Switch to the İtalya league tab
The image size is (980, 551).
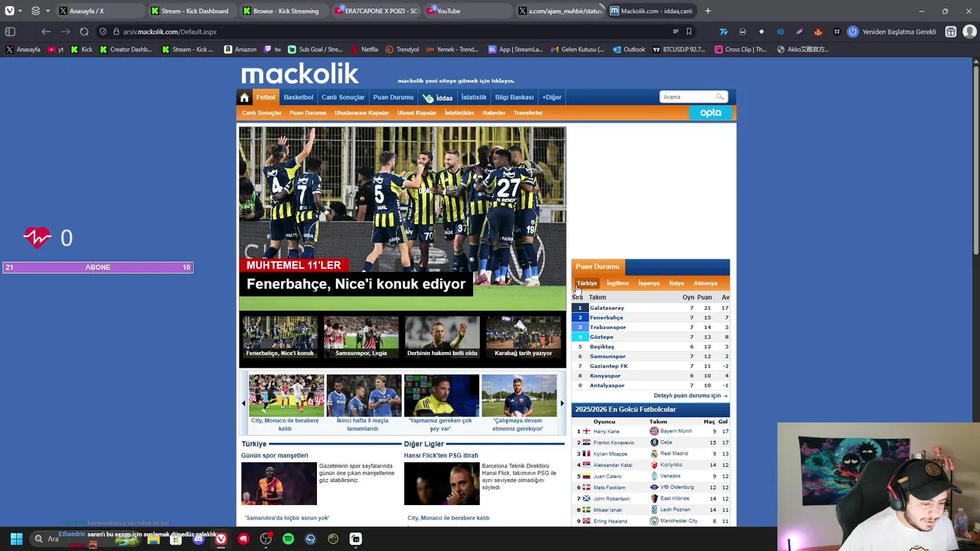(x=677, y=283)
